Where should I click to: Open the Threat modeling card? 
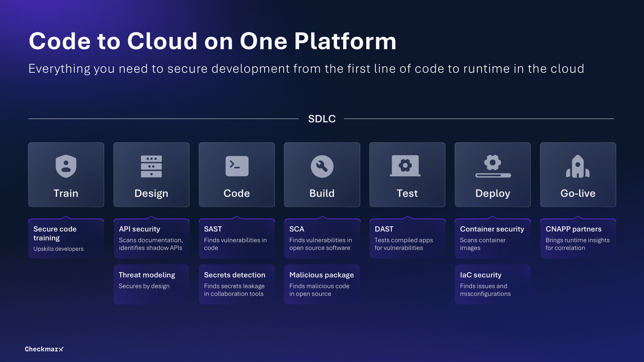pyautogui.click(x=151, y=284)
